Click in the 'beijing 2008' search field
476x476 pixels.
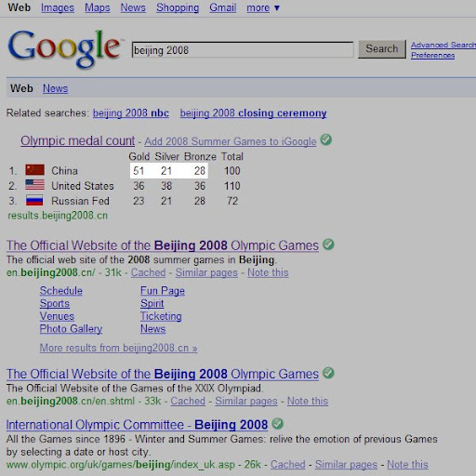tap(243, 50)
